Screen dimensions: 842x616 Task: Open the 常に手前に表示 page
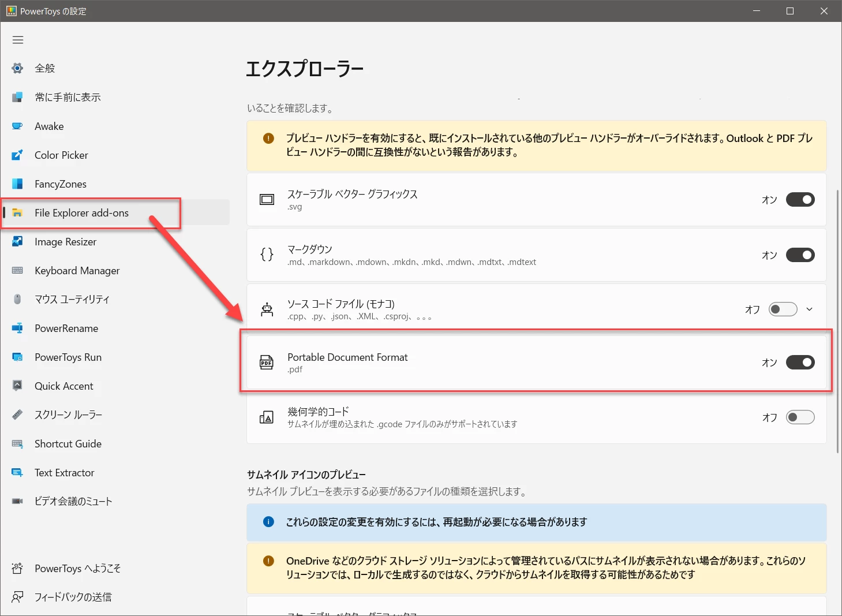115,97
